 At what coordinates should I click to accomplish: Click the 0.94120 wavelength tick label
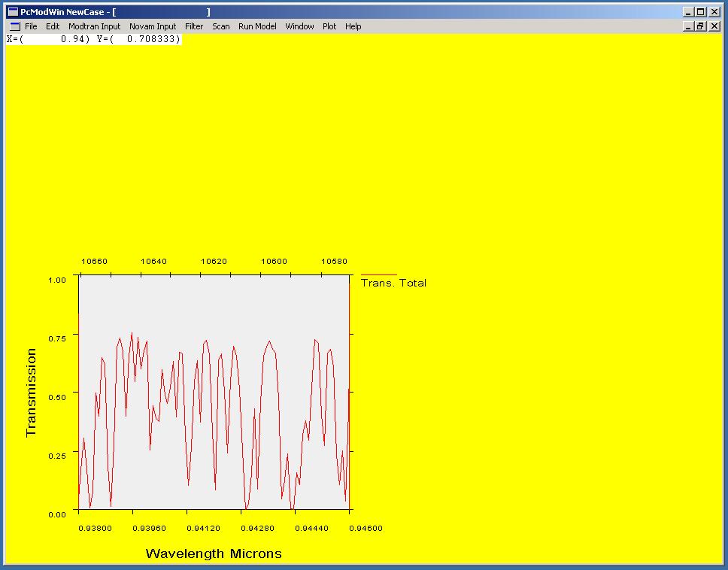coord(203,528)
